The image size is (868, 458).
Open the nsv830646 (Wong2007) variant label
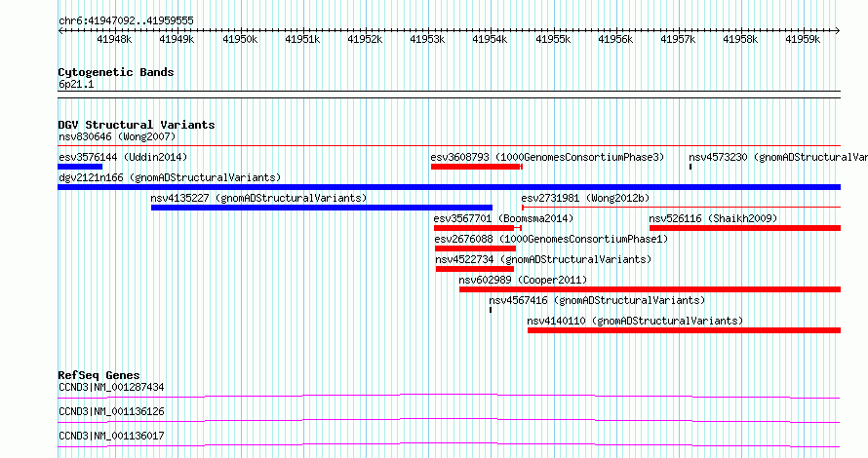pos(117,136)
